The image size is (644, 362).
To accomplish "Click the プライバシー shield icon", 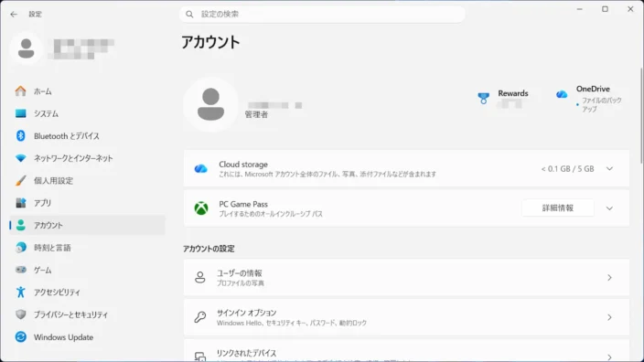I will click(20, 314).
